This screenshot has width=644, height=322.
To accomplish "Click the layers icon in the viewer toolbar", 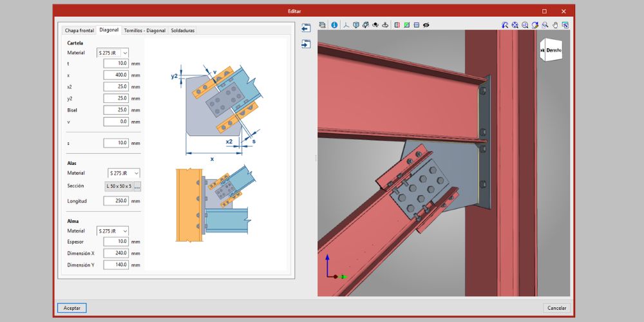I will click(323, 25).
